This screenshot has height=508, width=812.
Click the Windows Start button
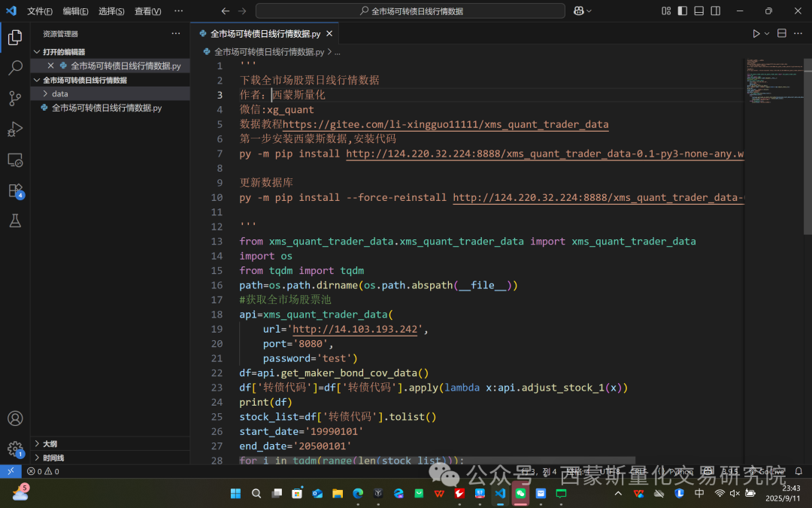point(235,493)
